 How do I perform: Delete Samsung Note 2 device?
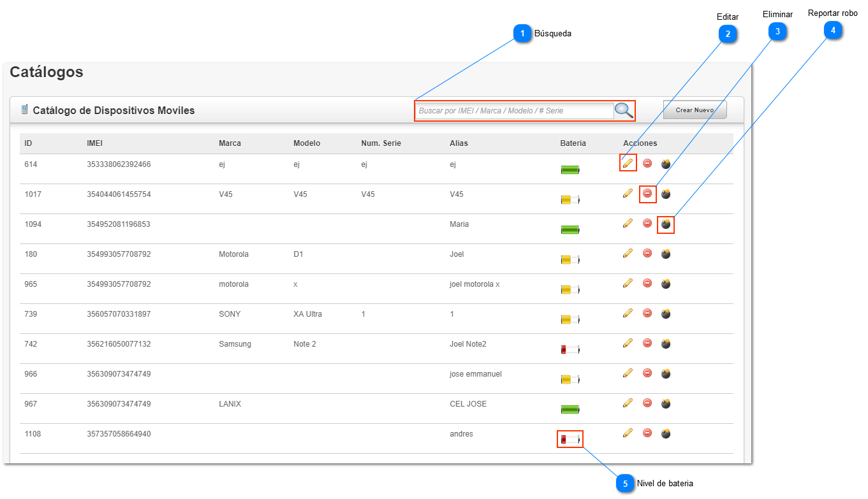click(x=647, y=343)
